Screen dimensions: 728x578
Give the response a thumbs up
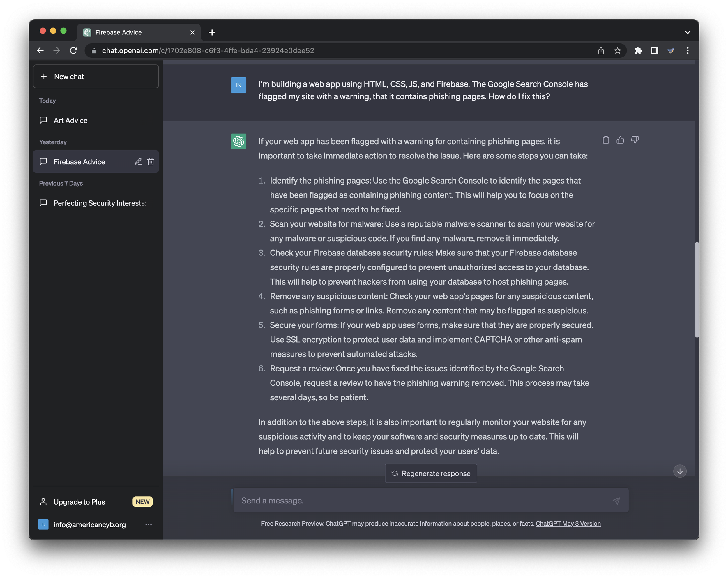620,140
